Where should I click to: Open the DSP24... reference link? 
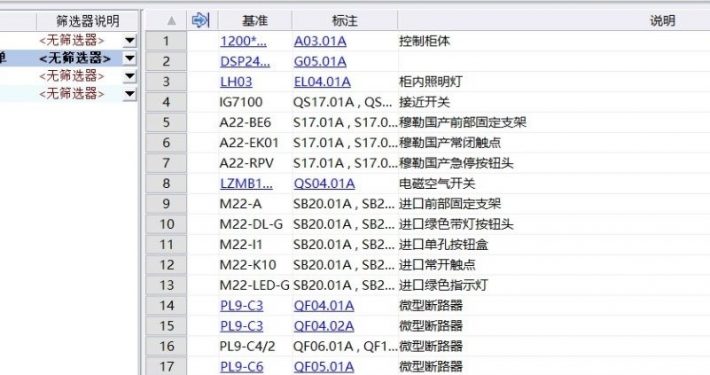[245, 62]
